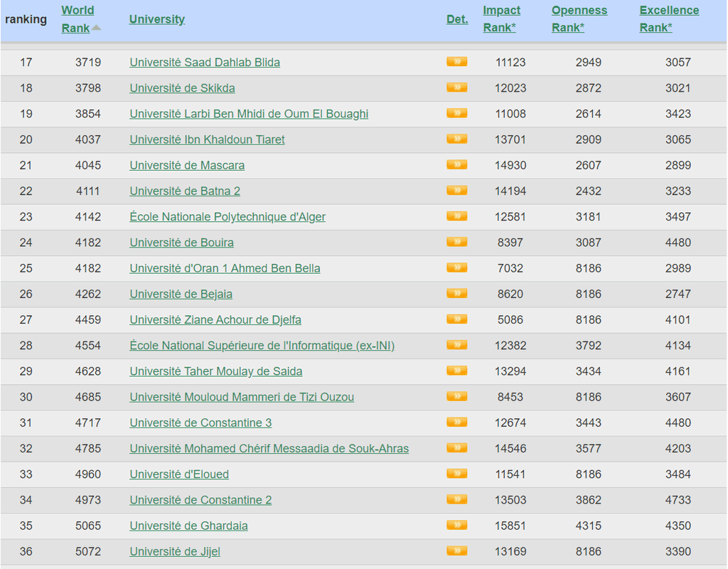Screen dimensions: 728x569
Task: Click impact rank value 15851
Action: point(510,526)
